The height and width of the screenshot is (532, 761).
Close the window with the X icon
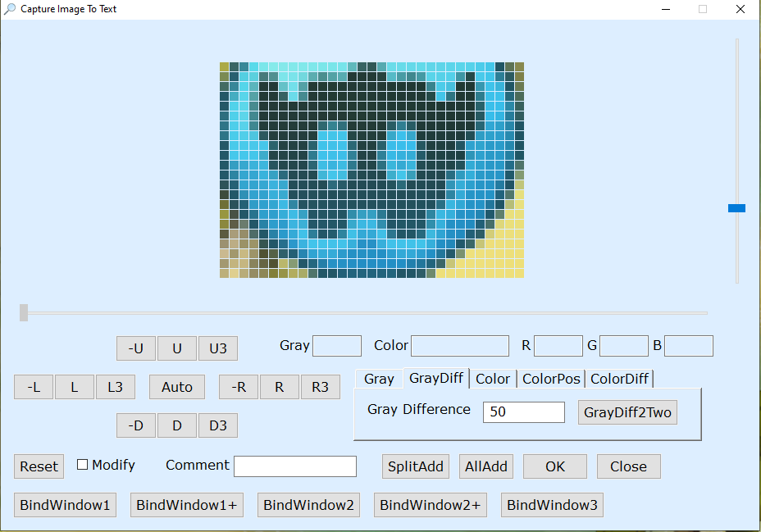(x=740, y=9)
